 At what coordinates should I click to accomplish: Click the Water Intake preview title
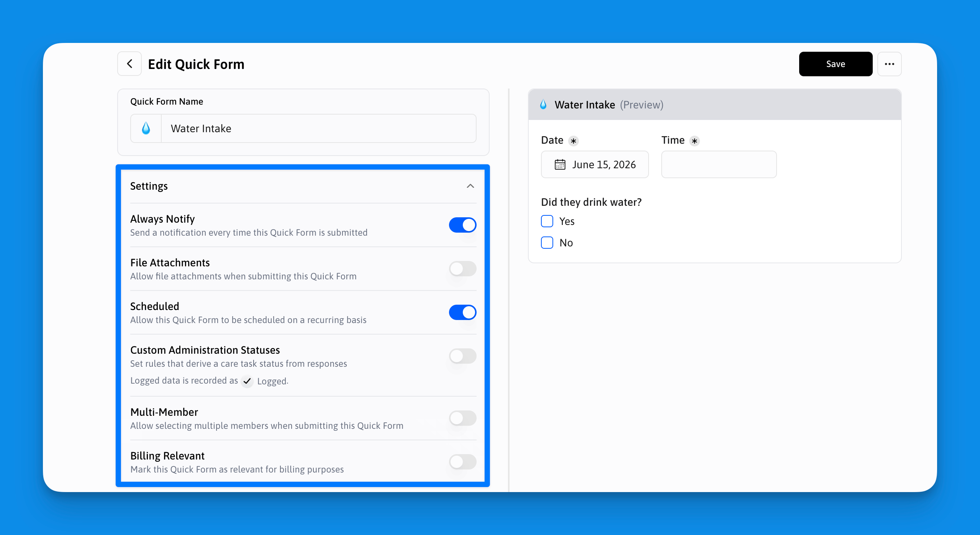tap(585, 105)
